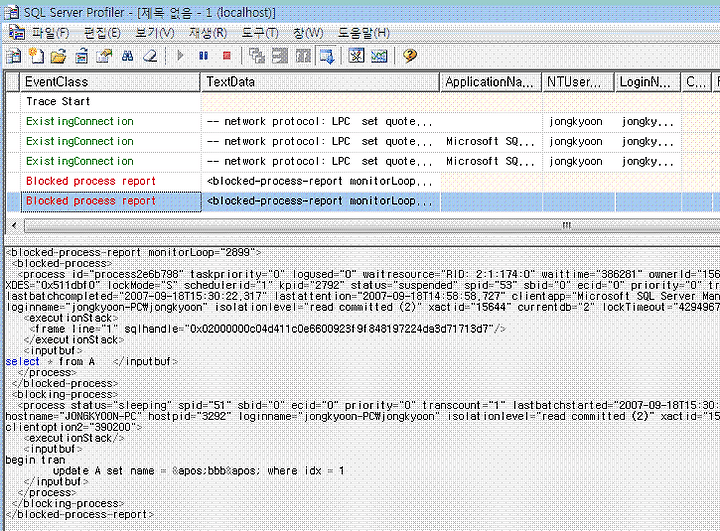
Task: Click the LoginN... column header
Action: [x=648, y=82]
